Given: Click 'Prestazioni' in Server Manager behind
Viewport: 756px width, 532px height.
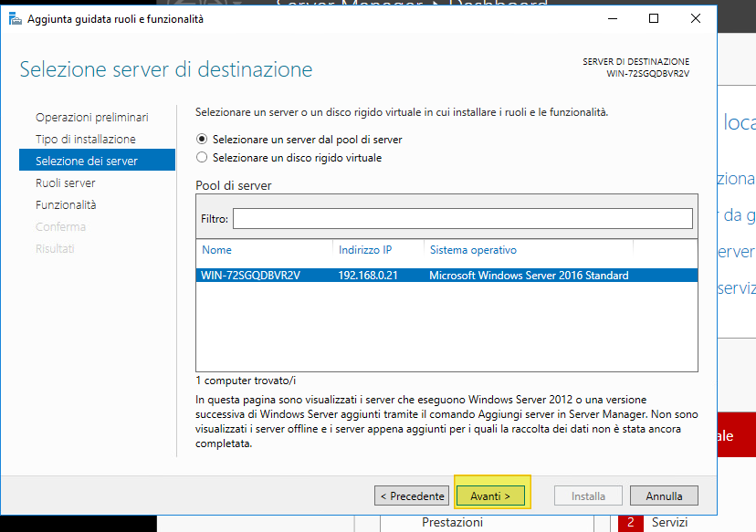Looking at the screenshot, I should [x=452, y=522].
